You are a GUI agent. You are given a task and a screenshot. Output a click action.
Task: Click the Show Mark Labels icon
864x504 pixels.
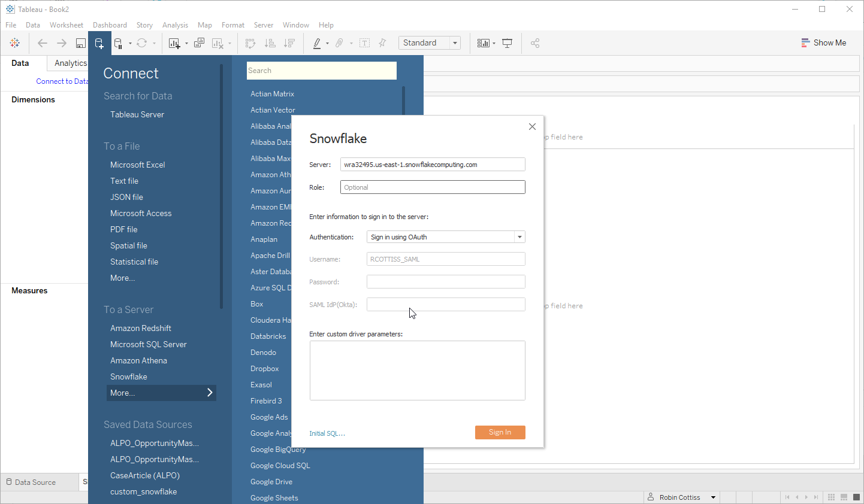point(364,43)
